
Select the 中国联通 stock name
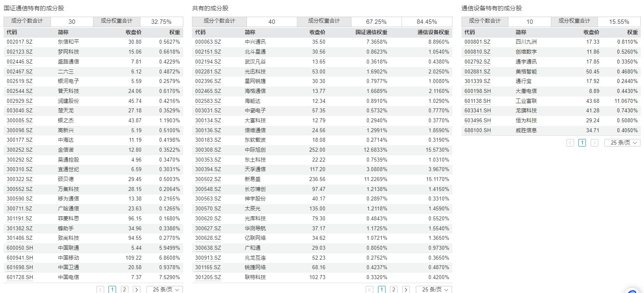pos(68,248)
